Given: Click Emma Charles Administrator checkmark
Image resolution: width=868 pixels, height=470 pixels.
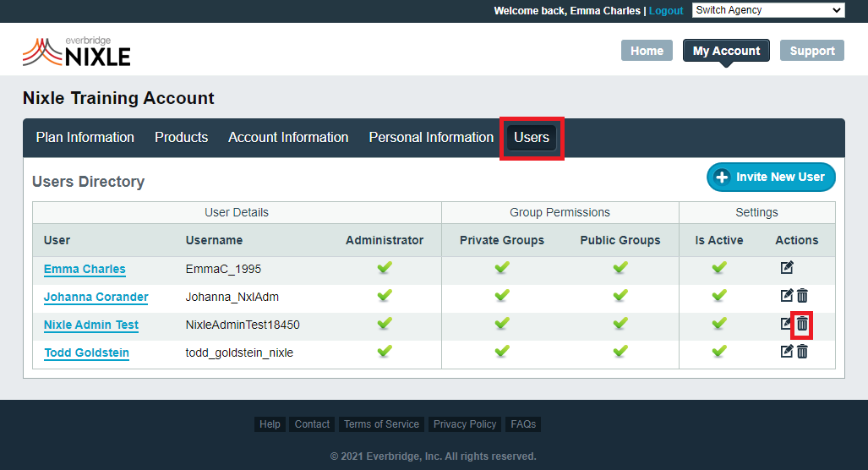Looking at the screenshot, I should click(385, 268).
